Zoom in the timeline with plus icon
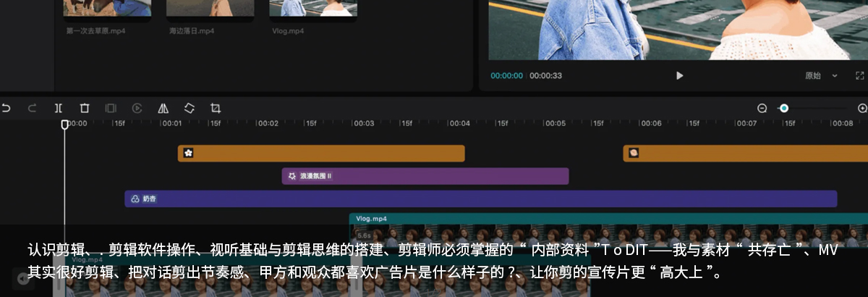 862,108
